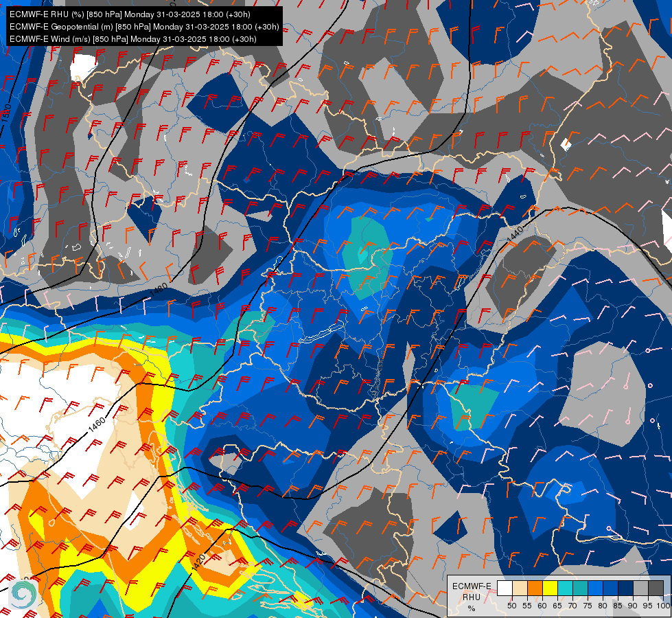Image resolution: width=672 pixels, height=618 pixels.
Task: Pick the cyan 65-70 legend swatch
Action: coord(566,588)
